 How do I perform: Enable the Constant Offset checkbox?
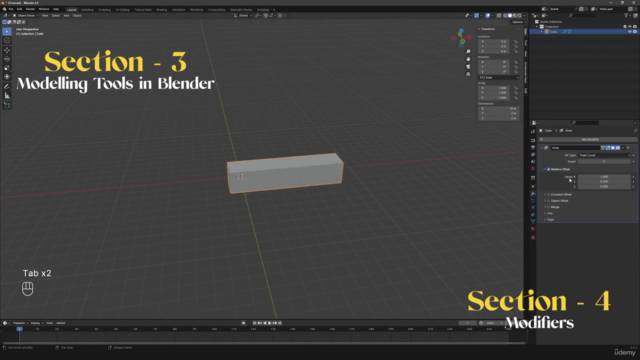[548, 194]
